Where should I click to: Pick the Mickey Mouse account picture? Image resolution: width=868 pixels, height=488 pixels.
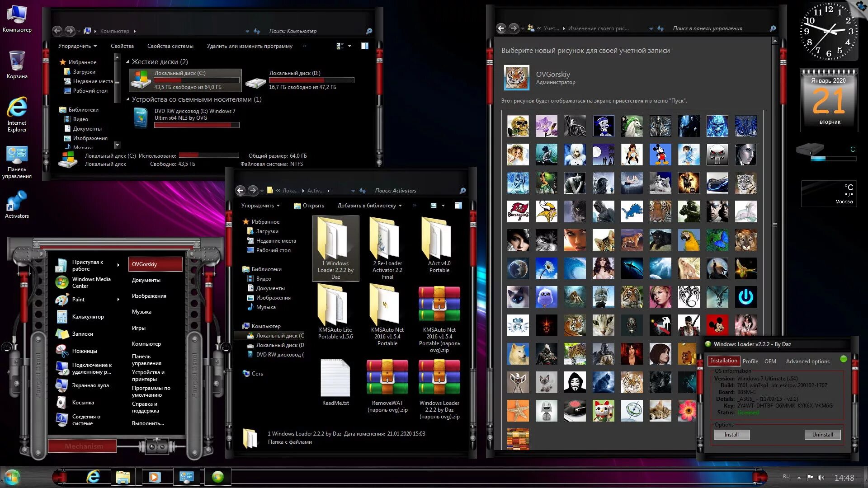click(660, 155)
